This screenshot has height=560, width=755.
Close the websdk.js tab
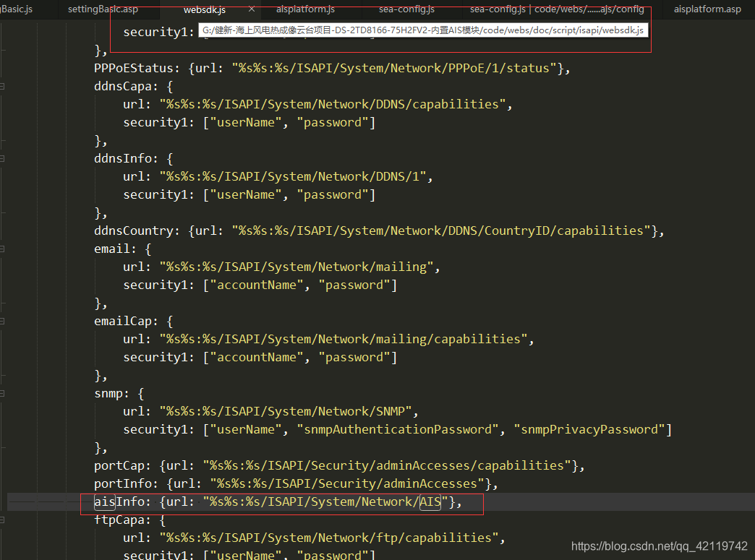point(252,9)
